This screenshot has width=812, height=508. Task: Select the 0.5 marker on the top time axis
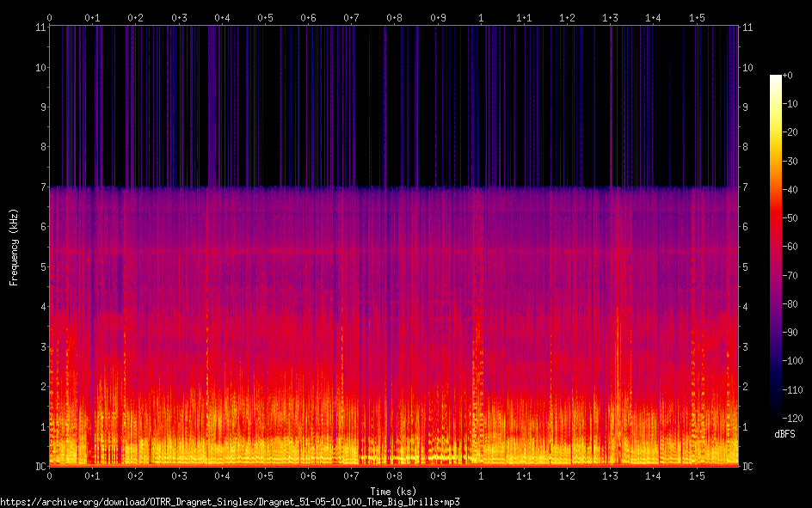tap(265, 17)
